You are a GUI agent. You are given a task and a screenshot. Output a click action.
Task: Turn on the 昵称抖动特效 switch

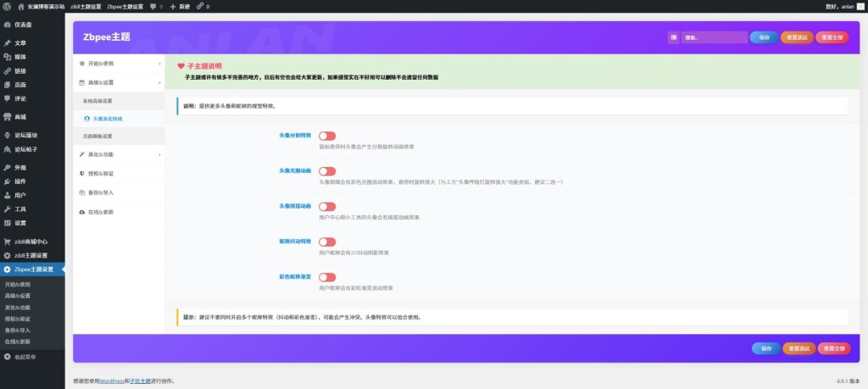tap(327, 242)
